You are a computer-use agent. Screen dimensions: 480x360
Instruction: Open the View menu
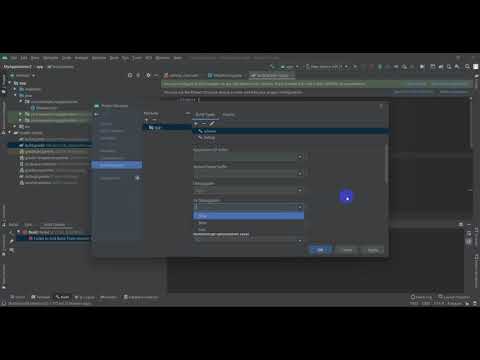point(35,58)
